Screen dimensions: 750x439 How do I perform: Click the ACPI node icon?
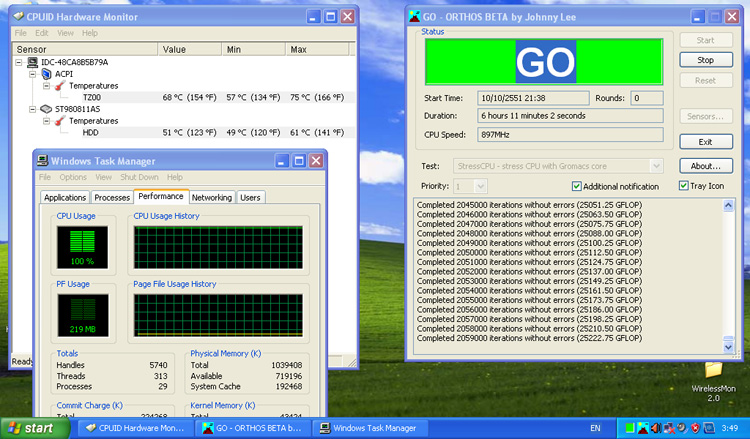[x=46, y=74]
